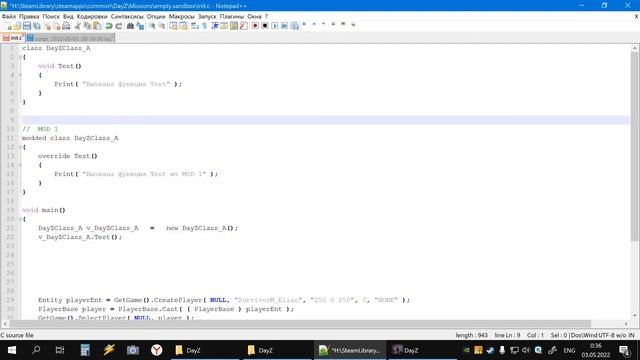Viewport: 640px width, 360px height.
Task: Zoom out using toolbar magnifier
Action: [x=162, y=26]
